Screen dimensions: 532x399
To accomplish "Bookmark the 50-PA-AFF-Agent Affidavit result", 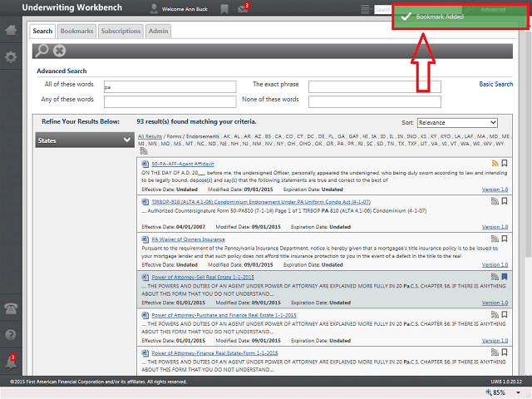I will (505, 163).
